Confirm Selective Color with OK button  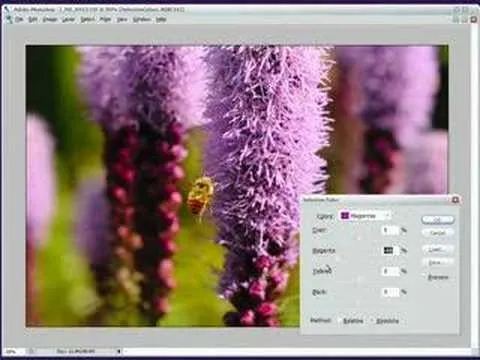tap(438, 220)
